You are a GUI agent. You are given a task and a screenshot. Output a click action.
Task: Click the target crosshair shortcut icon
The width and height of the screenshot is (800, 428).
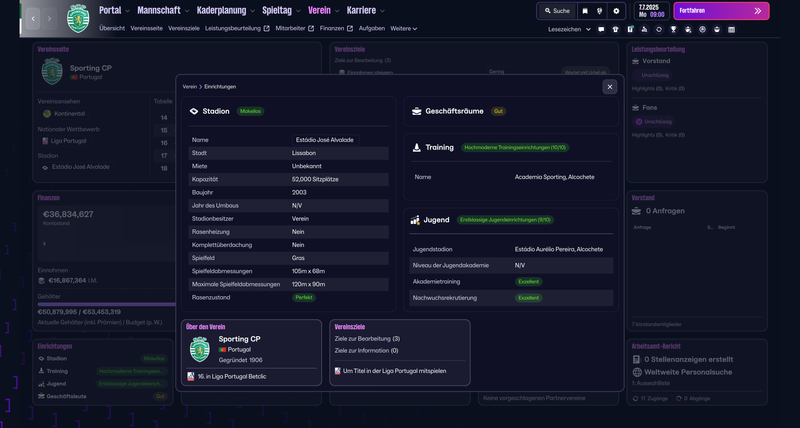coord(703,30)
